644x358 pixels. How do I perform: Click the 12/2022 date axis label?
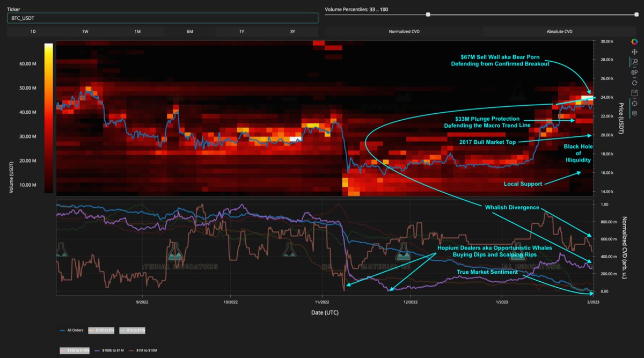tap(410, 302)
